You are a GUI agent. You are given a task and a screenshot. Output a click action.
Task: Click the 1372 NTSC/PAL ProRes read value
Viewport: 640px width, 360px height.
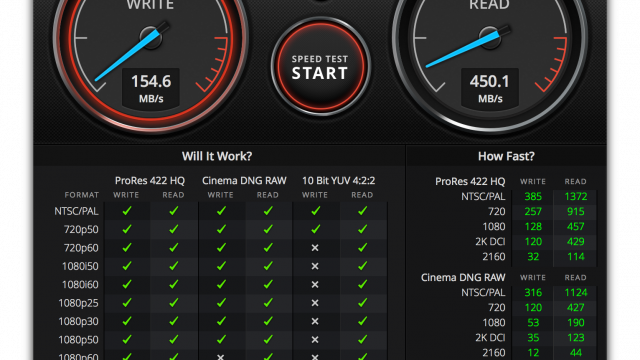tap(576, 197)
